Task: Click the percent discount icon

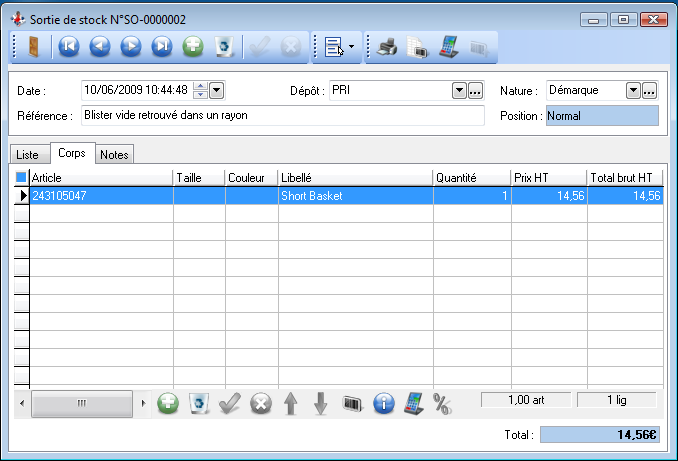Action: click(x=442, y=403)
